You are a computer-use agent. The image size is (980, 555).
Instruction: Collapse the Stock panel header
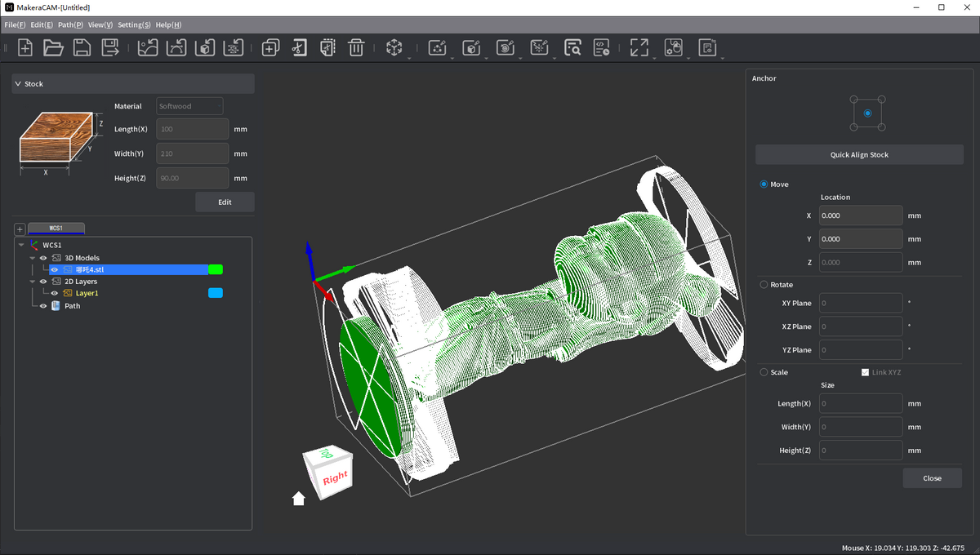click(16, 83)
